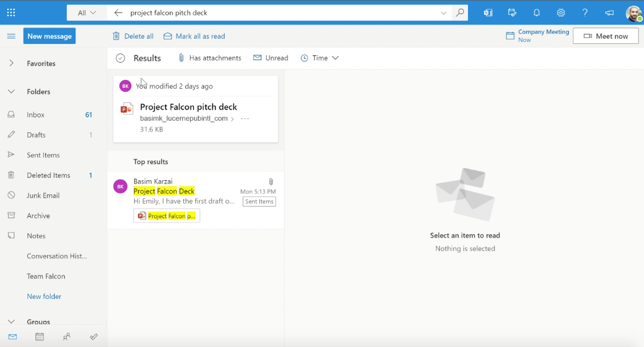Click the search magnifier icon

tap(460, 13)
